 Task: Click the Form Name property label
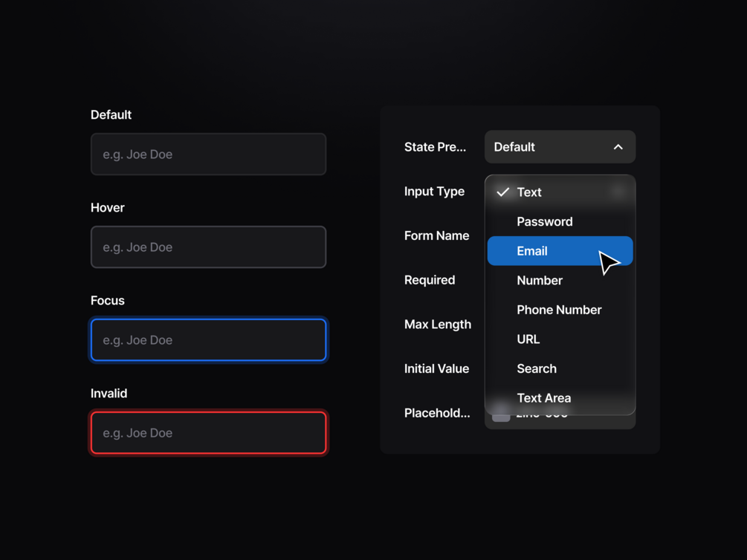coord(436,235)
